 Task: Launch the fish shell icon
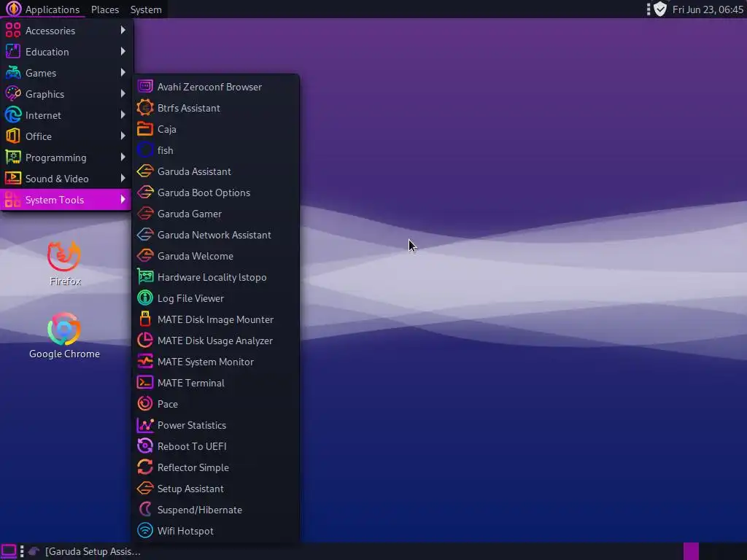(145, 150)
